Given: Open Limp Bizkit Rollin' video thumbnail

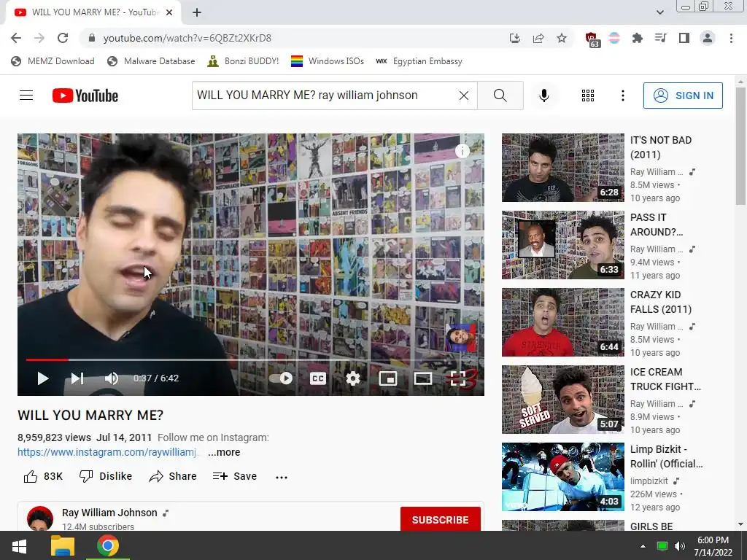Looking at the screenshot, I should tap(562, 477).
